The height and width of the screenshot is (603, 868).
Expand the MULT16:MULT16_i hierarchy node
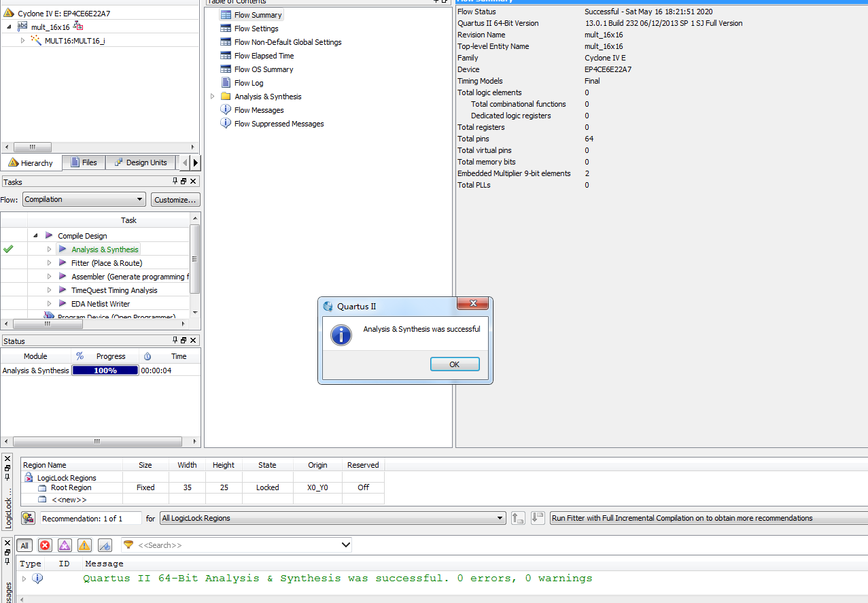[x=22, y=41]
